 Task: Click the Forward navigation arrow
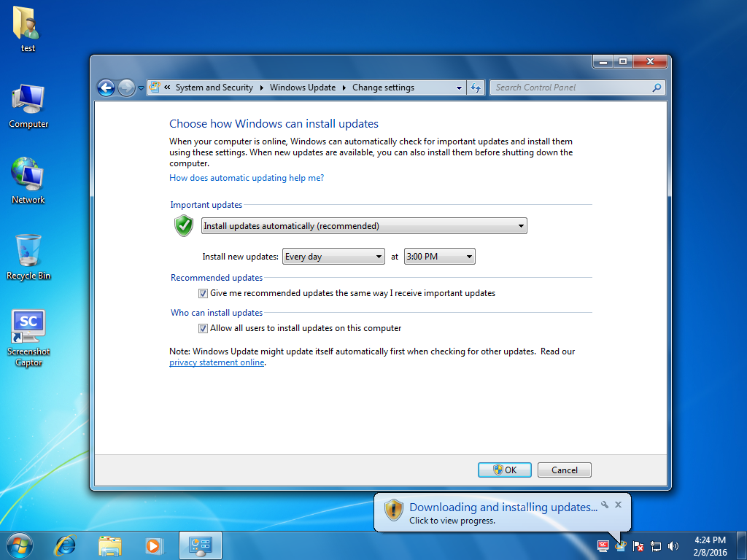click(x=126, y=87)
